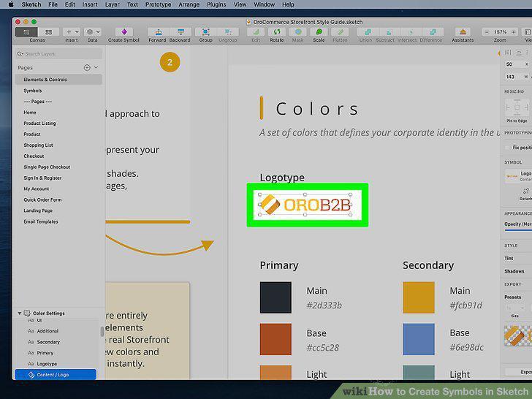The height and width of the screenshot is (399, 532).
Task: Click the Union boolean icon
Action: (368, 32)
